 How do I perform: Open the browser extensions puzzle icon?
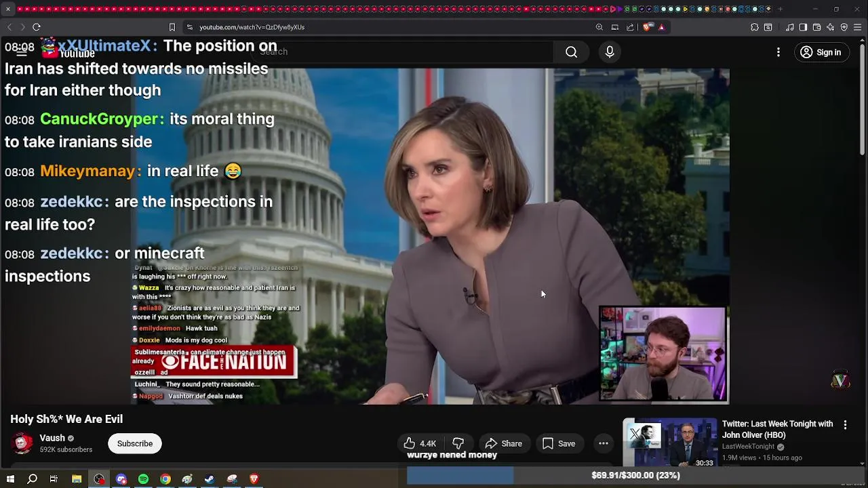tap(755, 27)
